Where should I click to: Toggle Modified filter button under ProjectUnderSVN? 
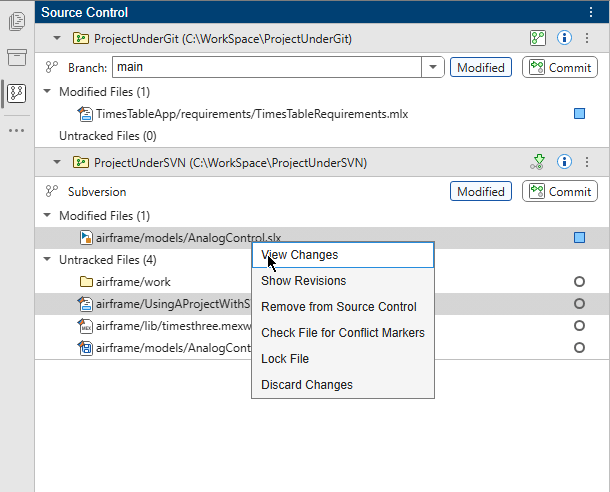tap(481, 191)
